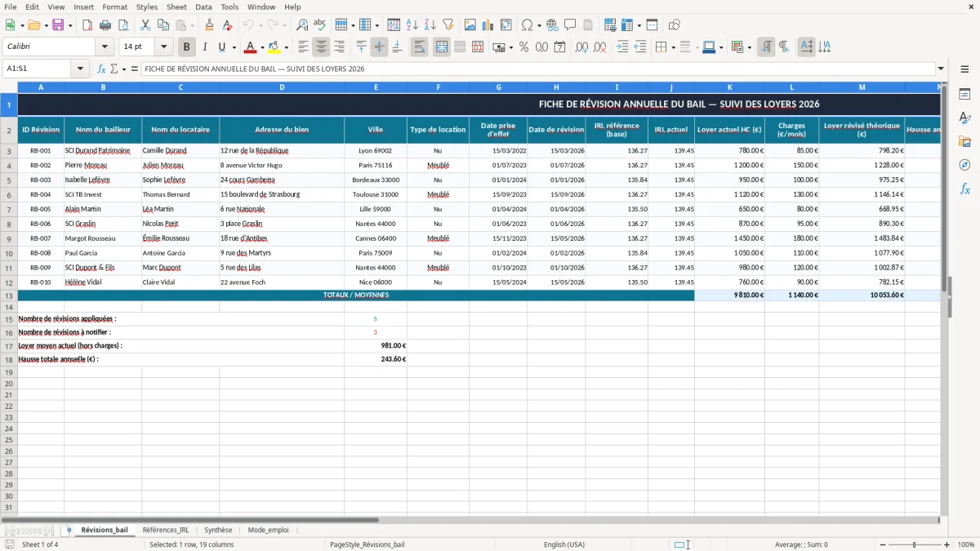Click the Print icon in the toolbar
980x551 pixels.
click(x=105, y=25)
